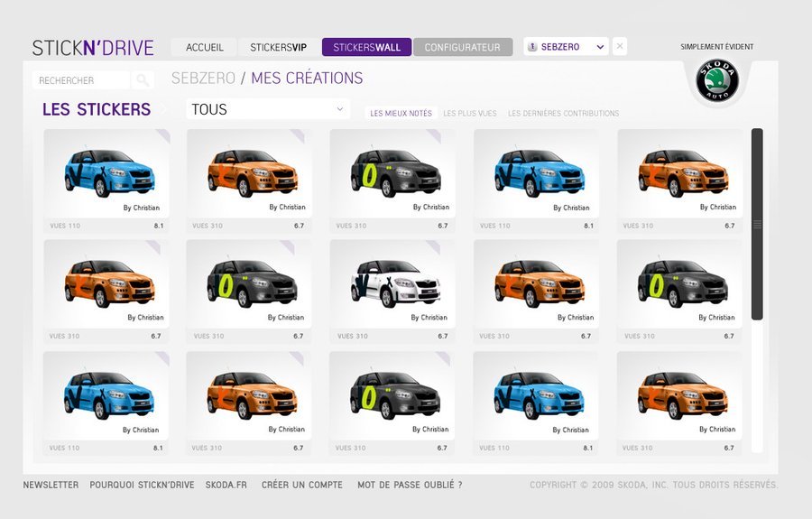Viewport: 812px width, 519px height.
Task: Click the arrow next to Les Stickers
Action: pyautogui.click(x=165, y=110)
